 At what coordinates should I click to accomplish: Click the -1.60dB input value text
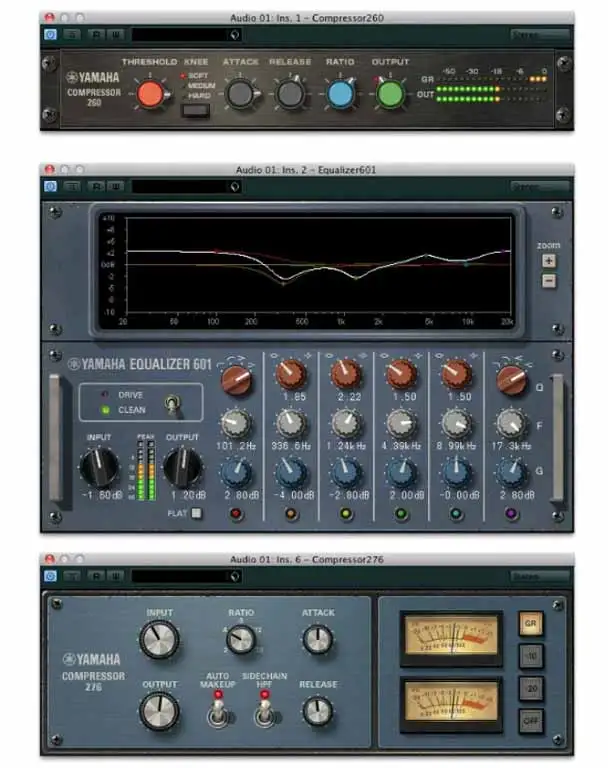click(x=102, y=495)
